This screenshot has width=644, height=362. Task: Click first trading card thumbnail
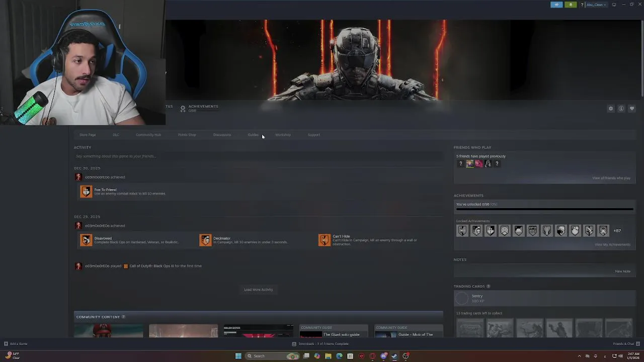pos(470,328)
